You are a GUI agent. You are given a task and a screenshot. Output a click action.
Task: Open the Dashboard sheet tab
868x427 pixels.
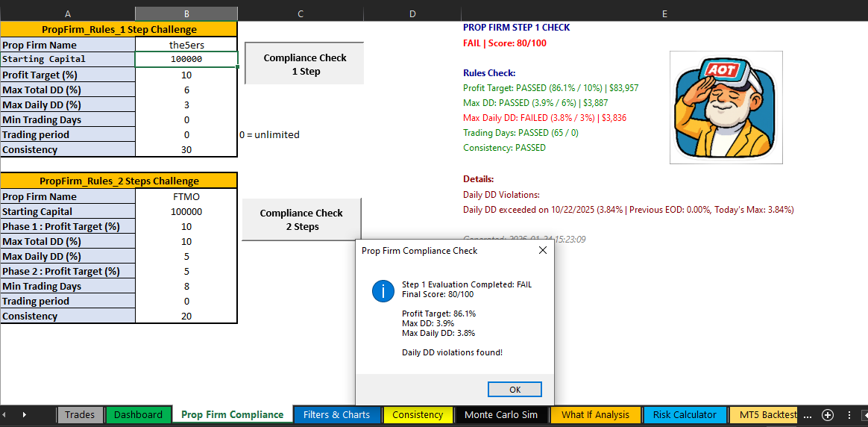pos(138,414)
